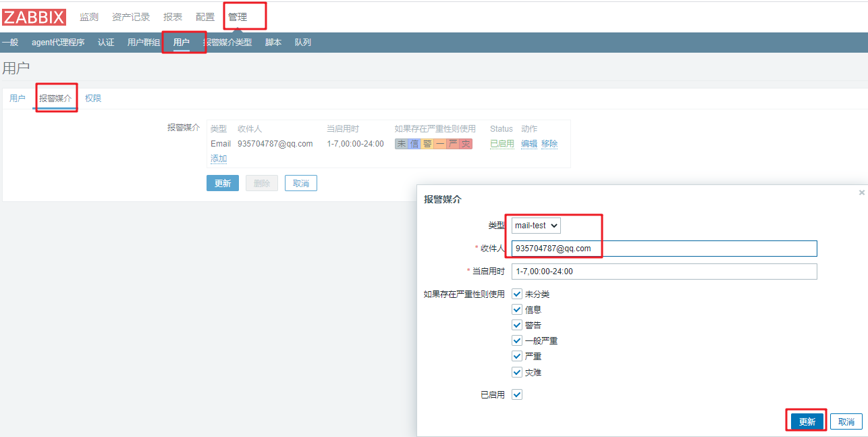Click 移除 link for Email media
This screenshot has width=868, height=437.
(x=549, y=144)
